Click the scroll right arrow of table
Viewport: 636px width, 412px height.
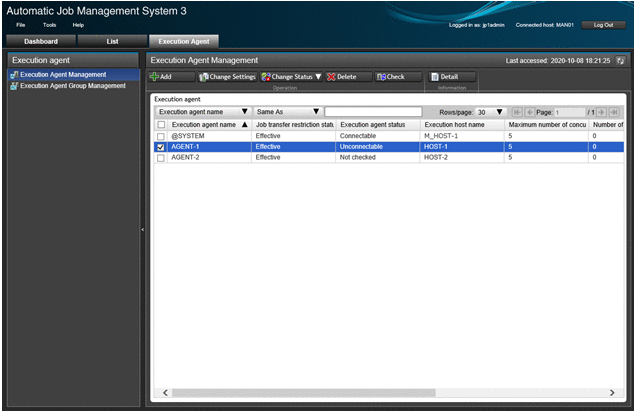pyautogui.click(x=612, y=393)
